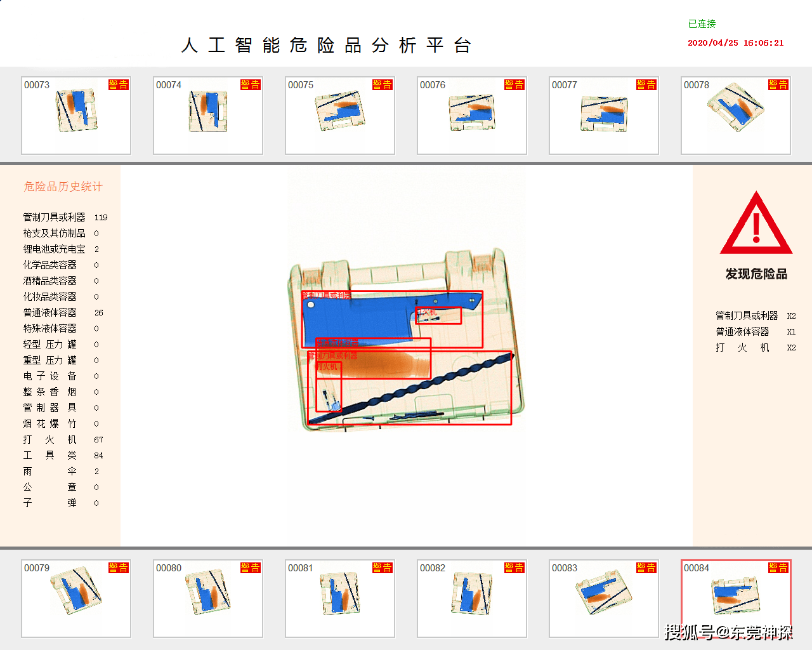Click the 发现危险品 alert label

pos(756,274)
